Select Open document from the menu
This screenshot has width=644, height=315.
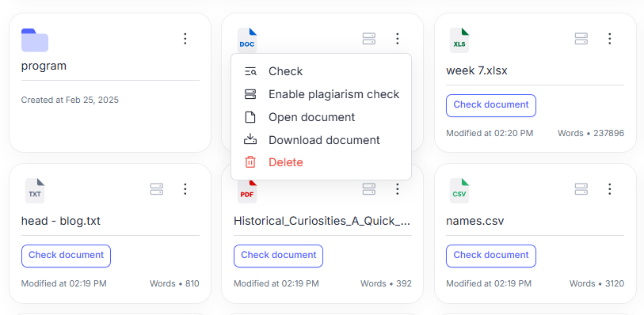point(321,117)
